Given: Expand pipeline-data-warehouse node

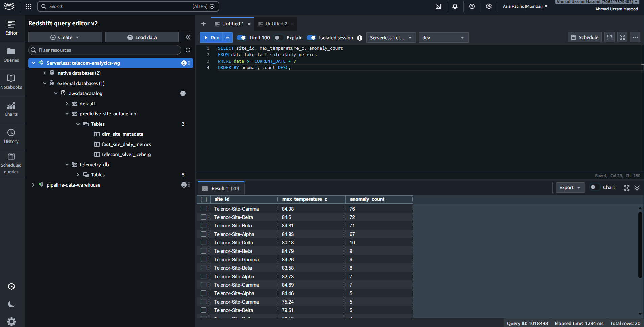Looking at the screenshot, I should [33, 185].
